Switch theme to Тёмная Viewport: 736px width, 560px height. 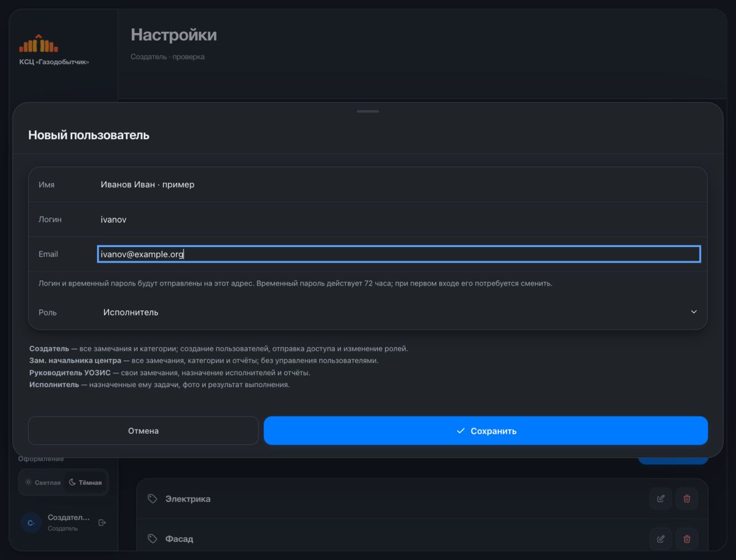tap(85, 483)
